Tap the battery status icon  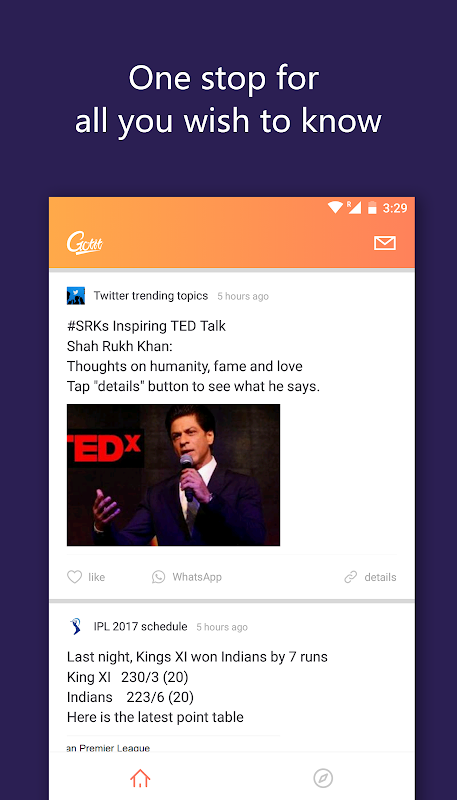coord(373,207)
